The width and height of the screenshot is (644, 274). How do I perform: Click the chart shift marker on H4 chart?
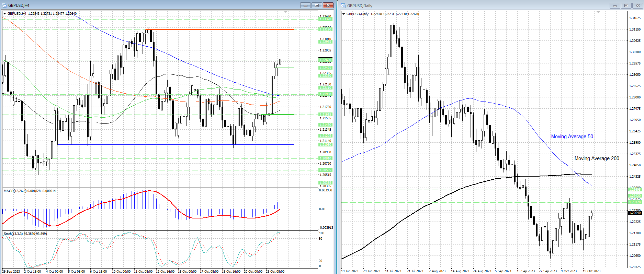[286, 12]
